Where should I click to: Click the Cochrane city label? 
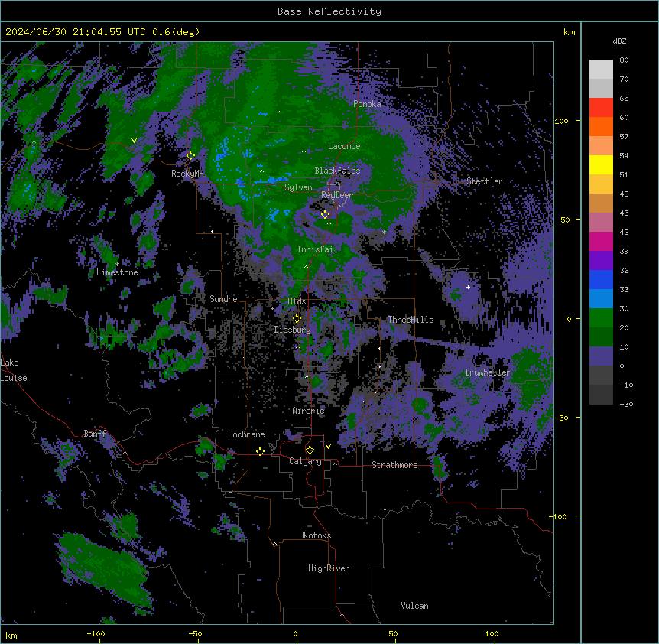pyautogui.click(x=246, y=434)
